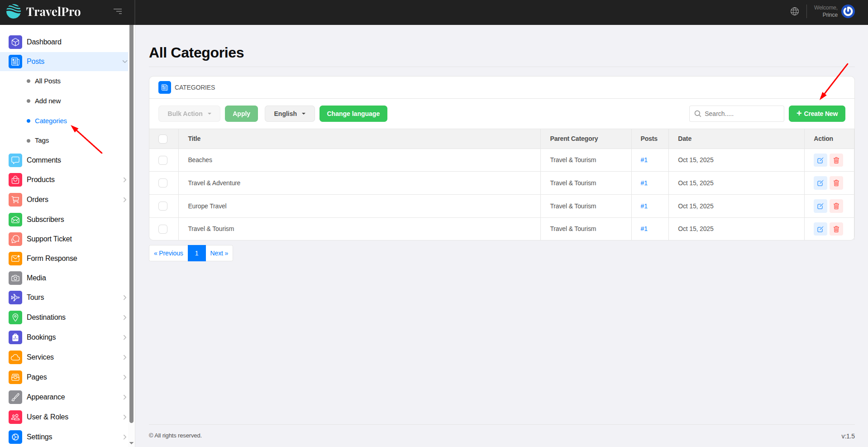This screenshot has height=447, width=868.
Task: Click the Destinations map pin icon
Action: pyautogui.click(x=15, y=317)
